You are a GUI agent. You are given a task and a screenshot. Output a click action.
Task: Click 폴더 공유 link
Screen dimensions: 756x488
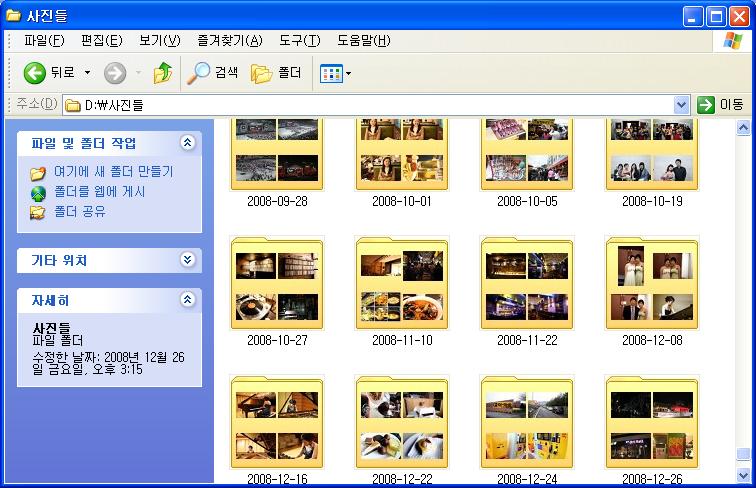coord(80,212)
